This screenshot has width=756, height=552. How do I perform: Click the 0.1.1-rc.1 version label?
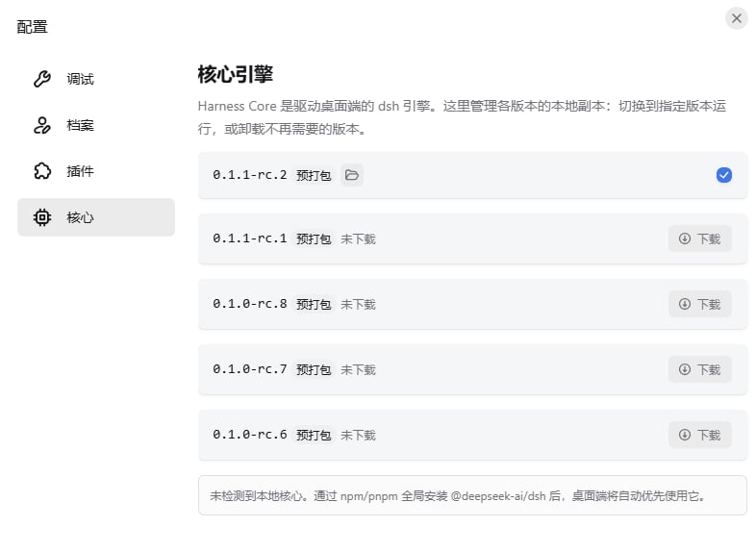(x=250, y=238)
